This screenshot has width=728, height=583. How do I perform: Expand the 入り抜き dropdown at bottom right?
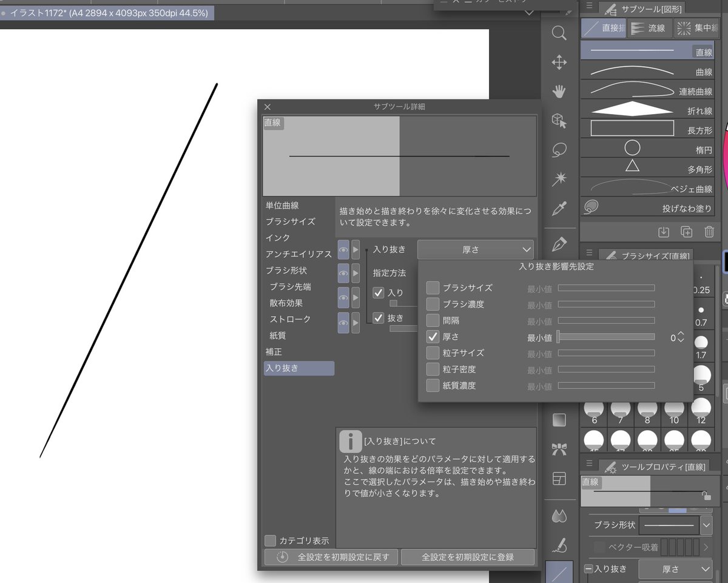677,569
